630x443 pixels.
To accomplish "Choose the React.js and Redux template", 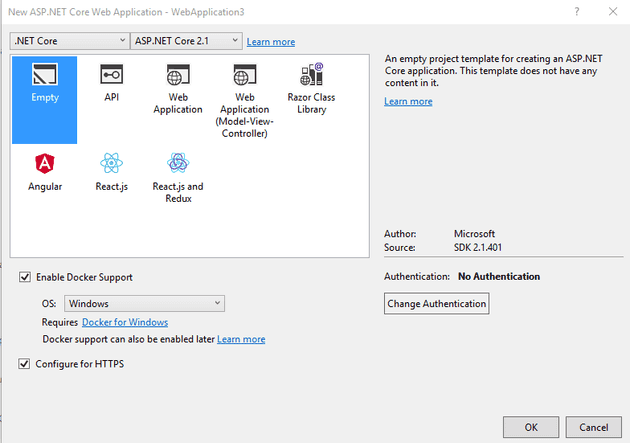I will click(178, 178).
